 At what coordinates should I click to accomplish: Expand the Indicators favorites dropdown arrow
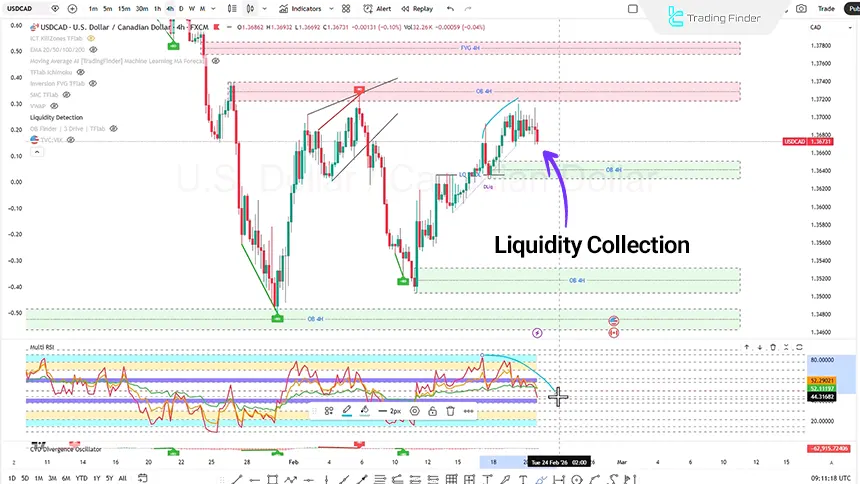point(331,9)
